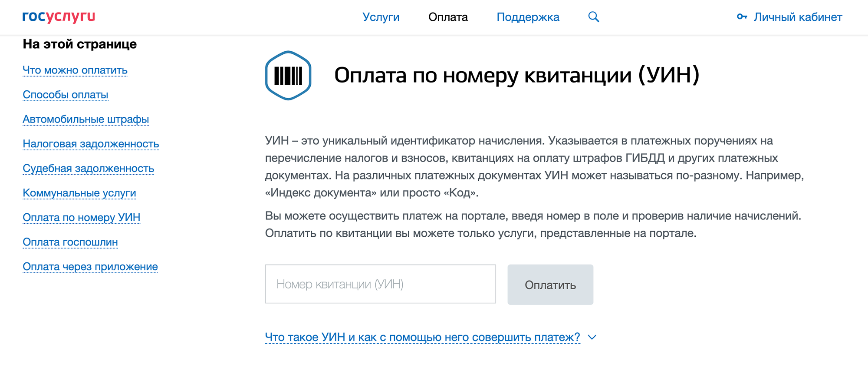Click the barcode hexagon icon
The width and height of the screenshot is (868, 371).
point(288,76)
